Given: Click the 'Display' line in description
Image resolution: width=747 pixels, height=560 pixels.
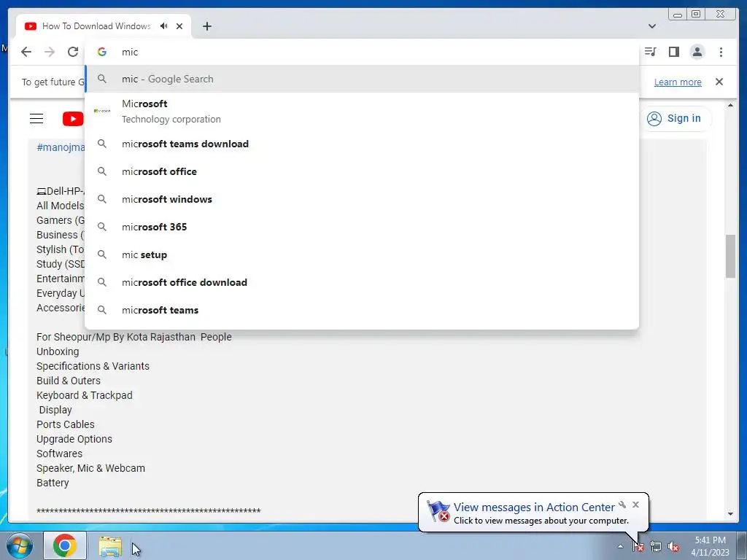Looking at the screenshot, I should 55,410.
